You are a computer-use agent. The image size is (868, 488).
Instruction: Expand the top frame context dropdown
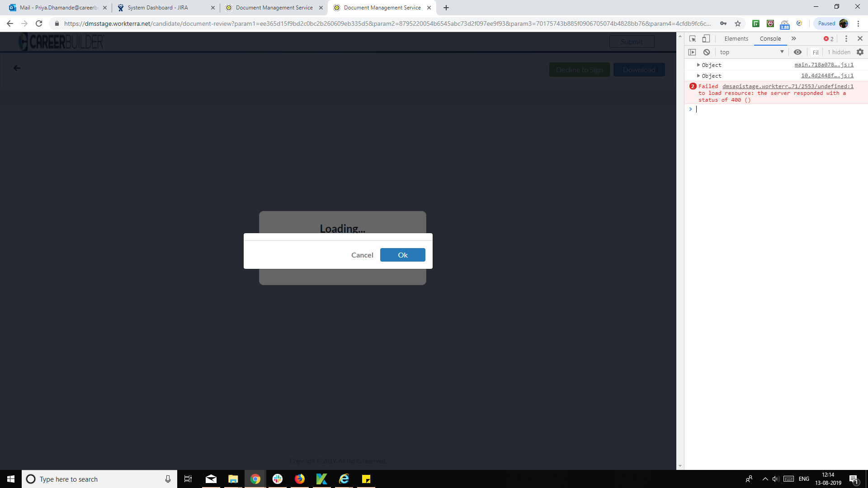click(x=752, y=52)
